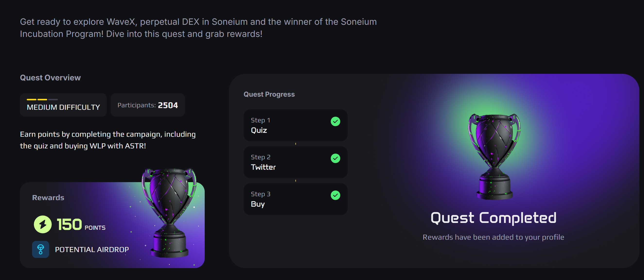Screen dimensions: 644x280
Task: Click the Step 2 Twitter green checkmark
Action: [x=335, y=158]
